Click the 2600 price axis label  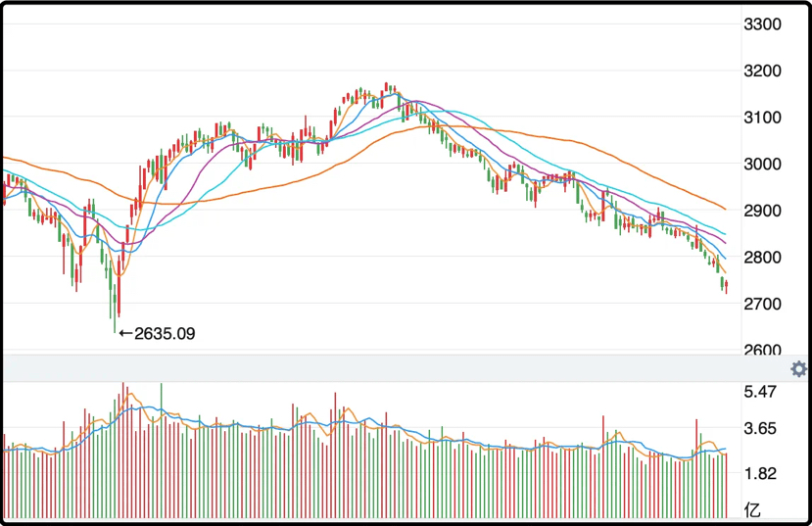tap(762, 350)
